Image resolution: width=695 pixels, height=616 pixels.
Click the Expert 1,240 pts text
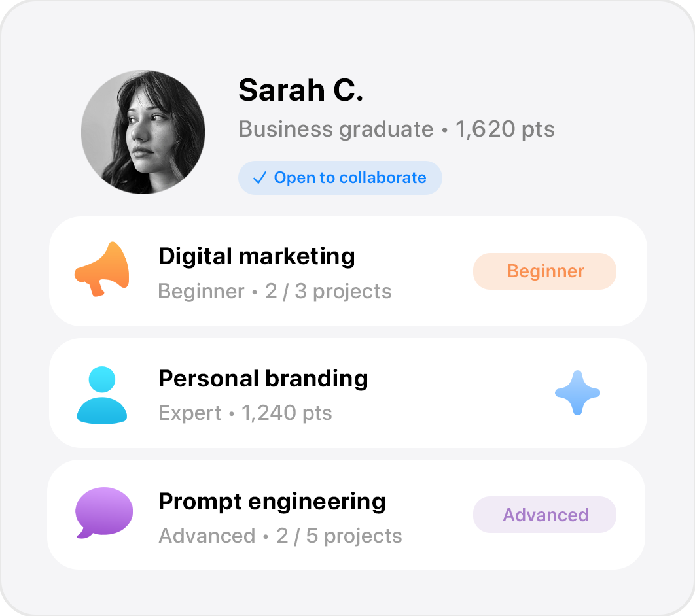[245, 413]
